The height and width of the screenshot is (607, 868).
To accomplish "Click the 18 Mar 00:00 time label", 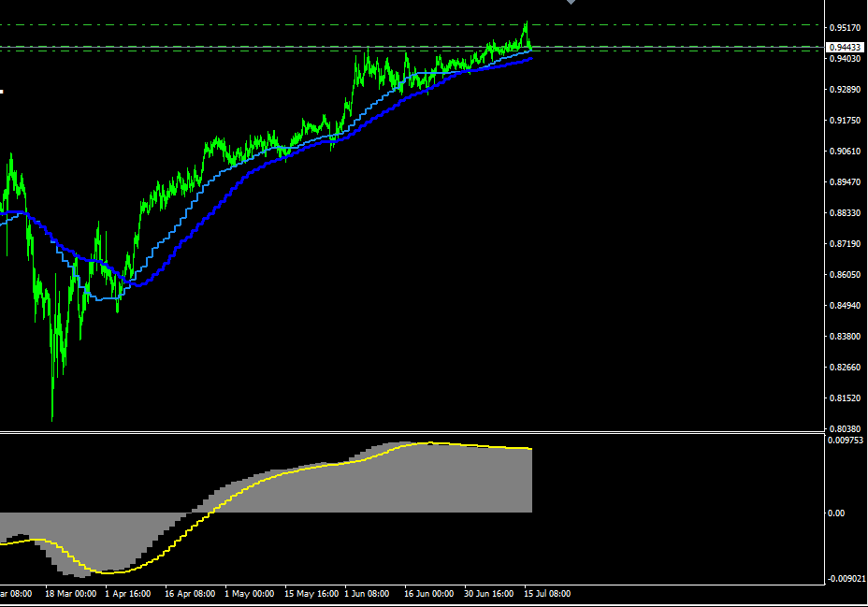I will click(70, 594).
